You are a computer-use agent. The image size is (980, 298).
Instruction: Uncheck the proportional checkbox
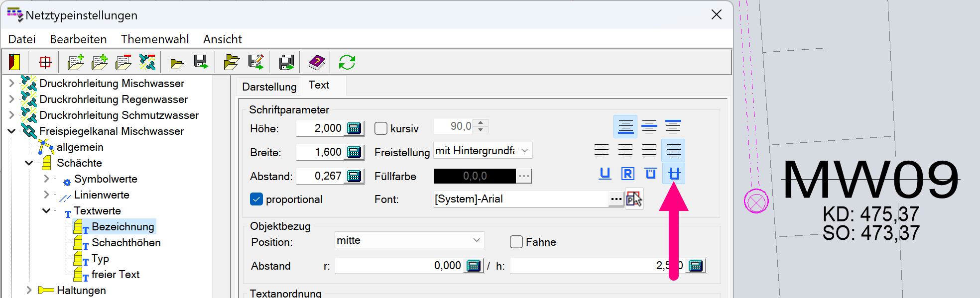click(256, 199)
